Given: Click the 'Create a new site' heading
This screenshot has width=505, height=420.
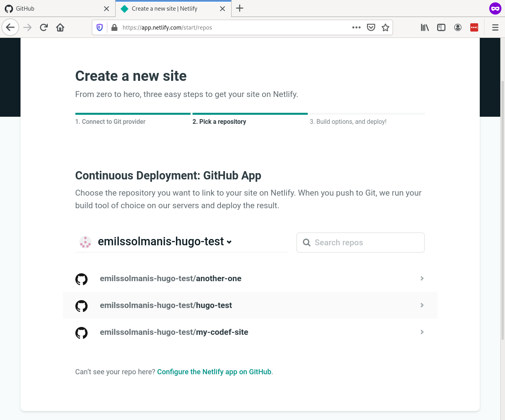Looking at the screenshot, I should pyautogui.click(x=131, y=76).
